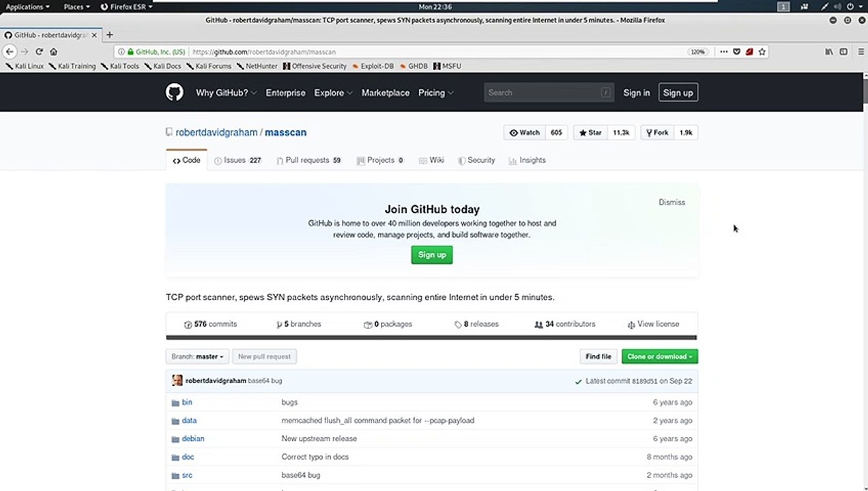Image resolution: width=868 pixels, height=491 pixels.
Task: Open the Places menu
Action: (x=77, y=7)
